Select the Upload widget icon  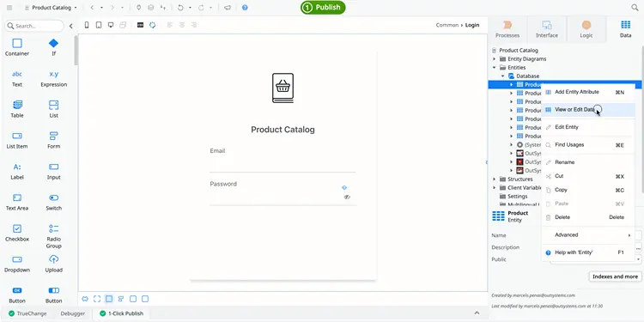(x=54, y=259)
